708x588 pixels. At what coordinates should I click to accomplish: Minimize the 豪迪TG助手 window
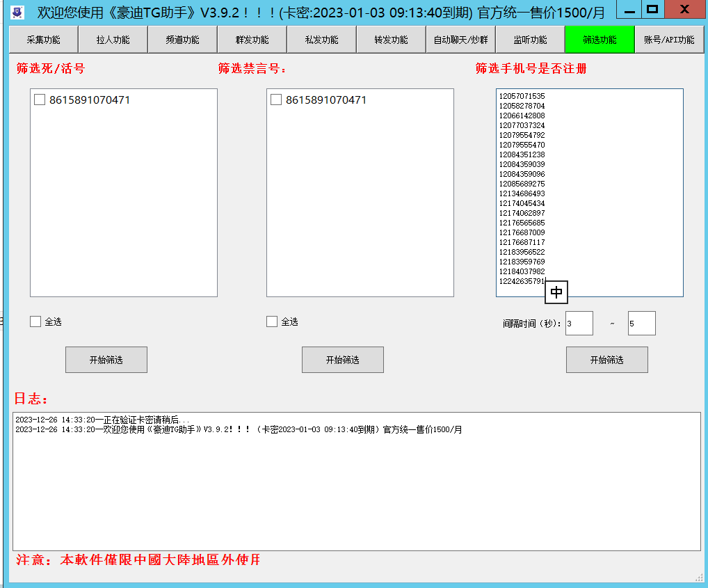coord(630,10)
